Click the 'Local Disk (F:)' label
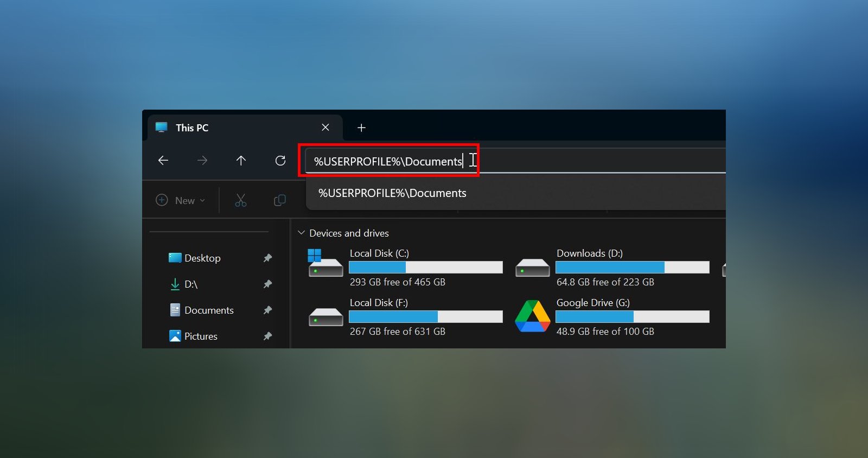This screenshot has height=458, width=868. 379,303
